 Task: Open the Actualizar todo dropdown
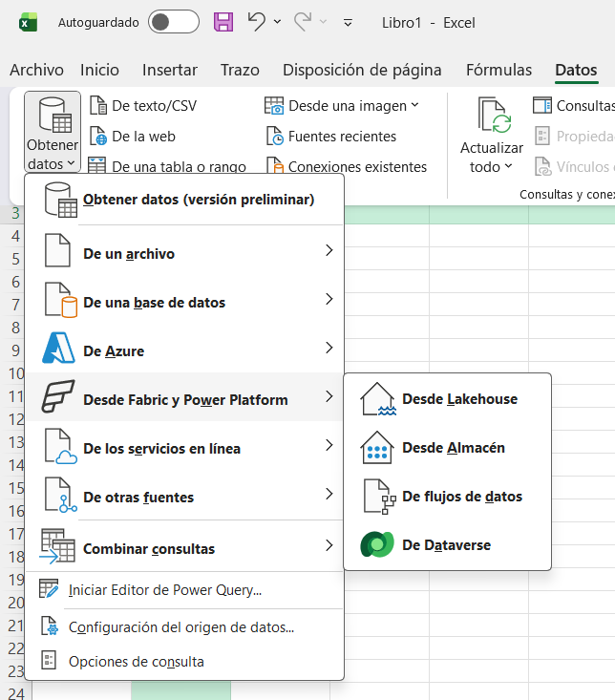click(492, 167)
